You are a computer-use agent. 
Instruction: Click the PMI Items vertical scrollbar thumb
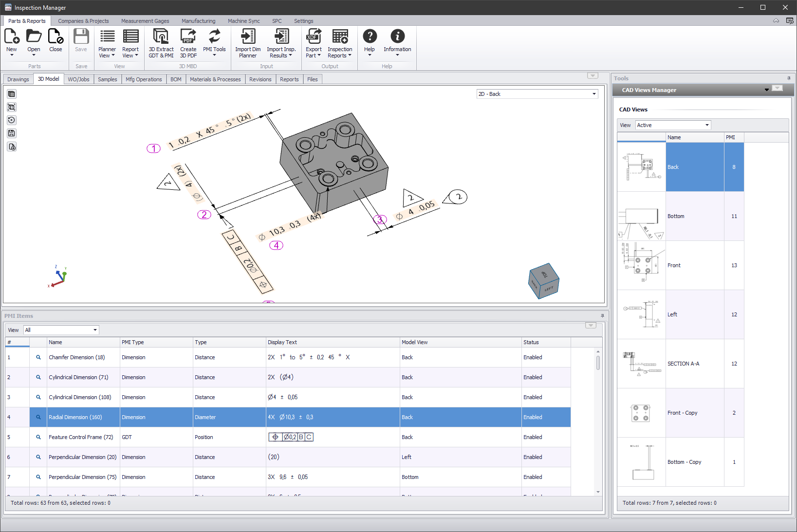point(598,363)
